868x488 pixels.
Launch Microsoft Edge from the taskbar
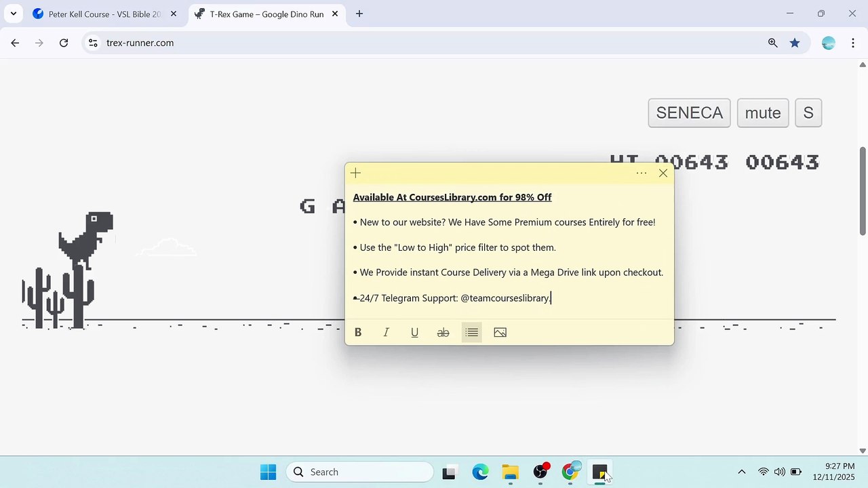[x=480, y=472]
